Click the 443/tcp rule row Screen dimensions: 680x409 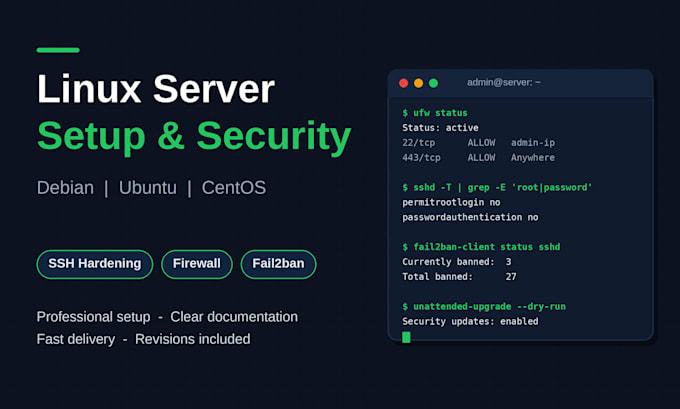pos(478,157)
